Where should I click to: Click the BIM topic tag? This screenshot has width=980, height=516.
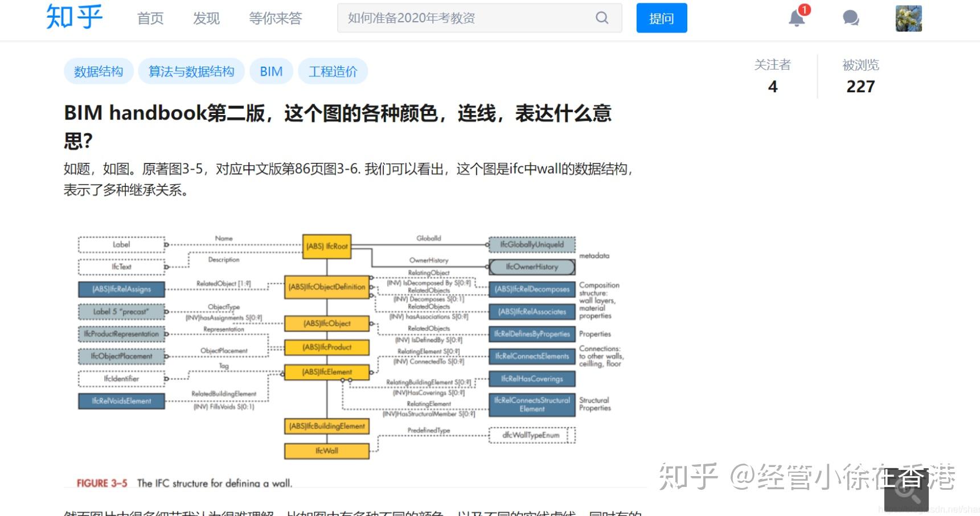pyautogui.click(x=271, y=71)
